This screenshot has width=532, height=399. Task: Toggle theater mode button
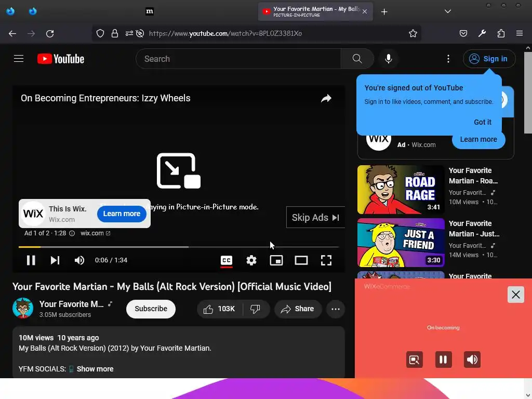click(x=301, y=260)
